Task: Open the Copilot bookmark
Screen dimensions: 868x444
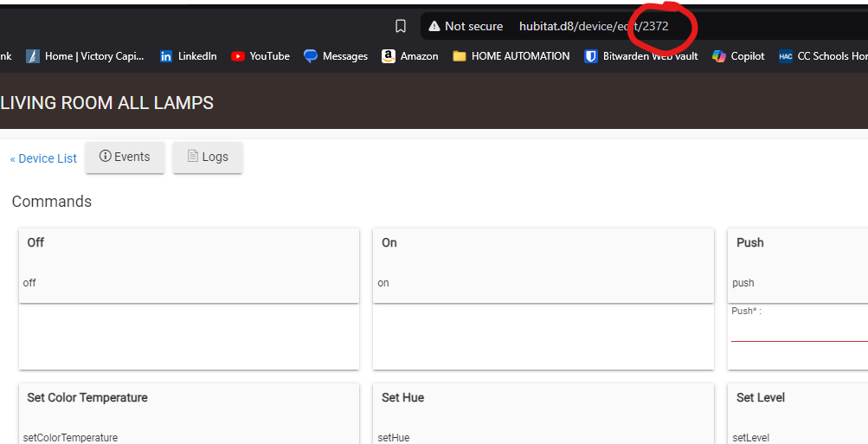Action: pyautogui.click(x=738, y=56)
